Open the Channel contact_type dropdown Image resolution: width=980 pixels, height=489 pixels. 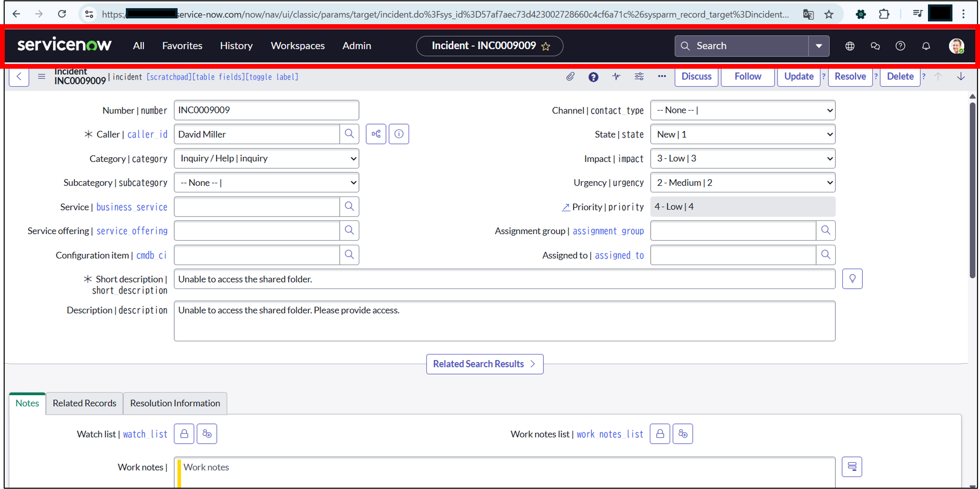743,110
